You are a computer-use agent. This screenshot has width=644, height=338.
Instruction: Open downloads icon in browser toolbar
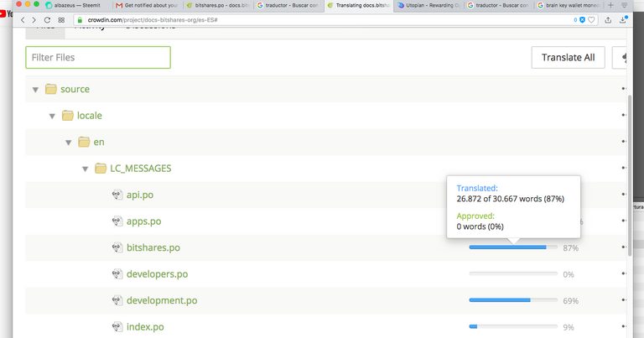(x=623, y=20)
